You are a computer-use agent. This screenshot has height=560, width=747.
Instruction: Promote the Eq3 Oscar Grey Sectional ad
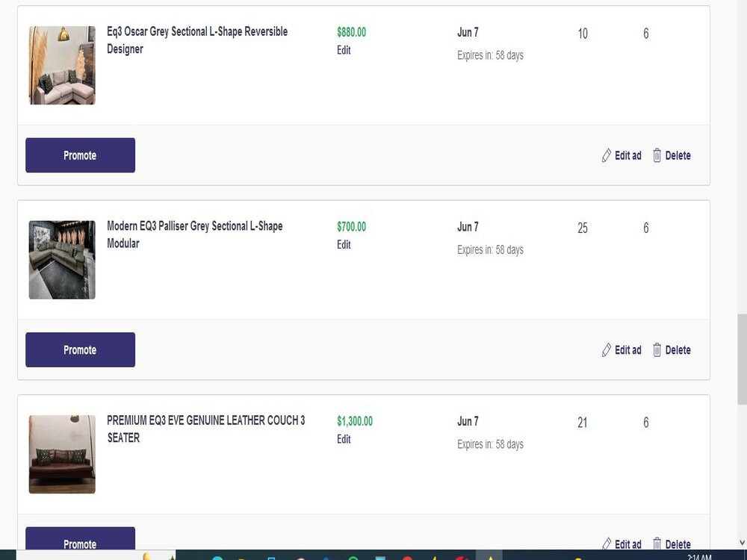(80, 155)
